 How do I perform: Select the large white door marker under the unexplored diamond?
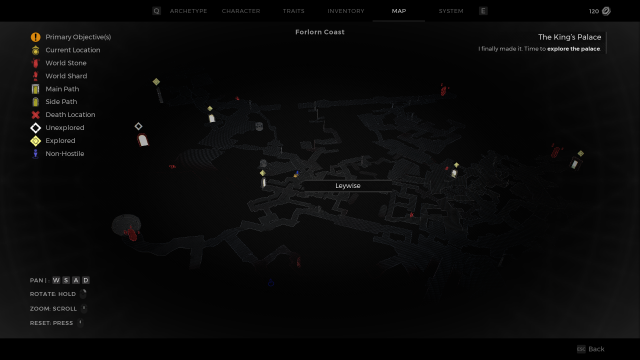click(x=142, y=140)
